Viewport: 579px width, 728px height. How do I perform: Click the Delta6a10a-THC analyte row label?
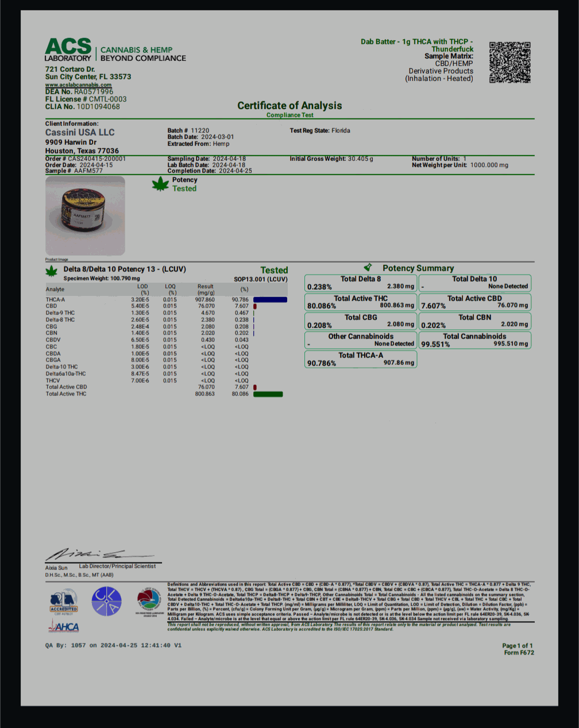click(x=66, y=373)
